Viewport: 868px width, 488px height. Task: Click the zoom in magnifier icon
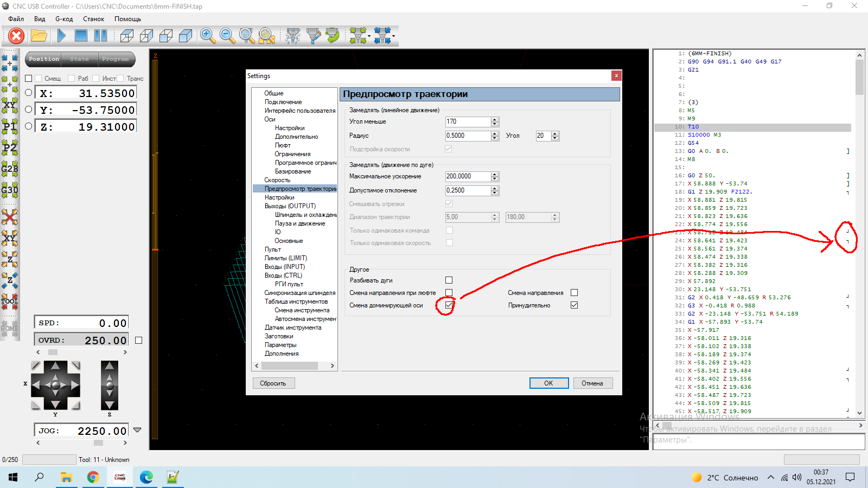pyautogui.click(x=208, y=36)
